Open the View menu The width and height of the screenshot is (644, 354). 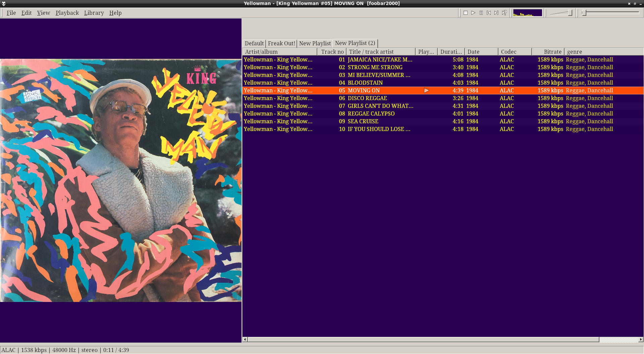(44, 13)
